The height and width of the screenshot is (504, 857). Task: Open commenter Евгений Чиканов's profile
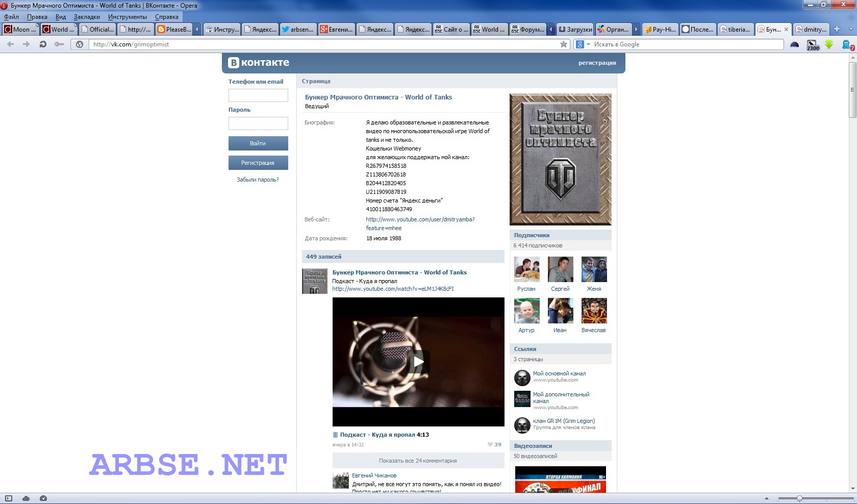click(374, 475)
